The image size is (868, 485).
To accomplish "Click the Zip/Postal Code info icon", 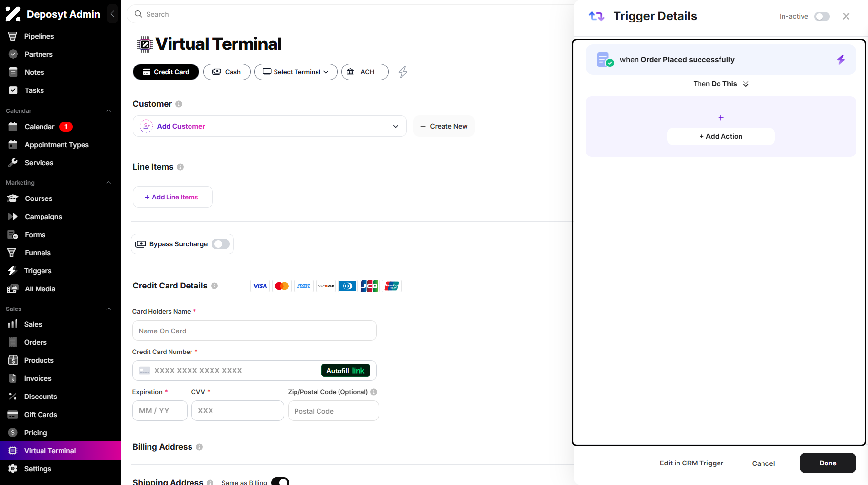I will (x=374, y=392).
